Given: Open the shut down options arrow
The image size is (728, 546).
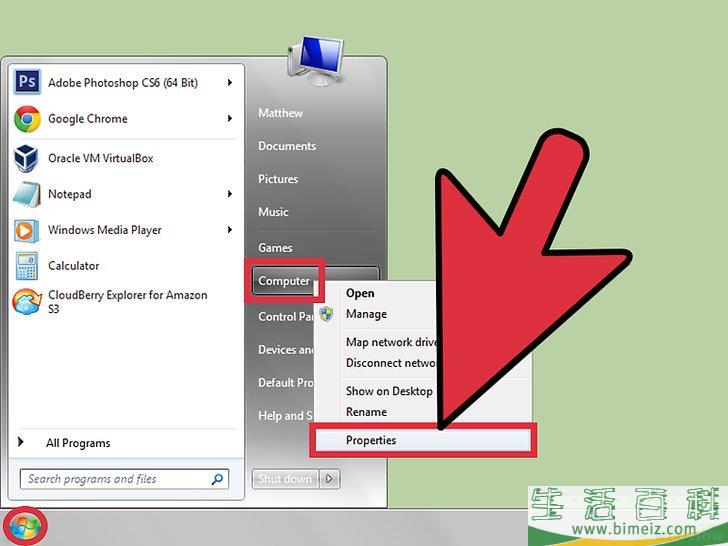Looking at the screenshot, I should tap(329, 479).
